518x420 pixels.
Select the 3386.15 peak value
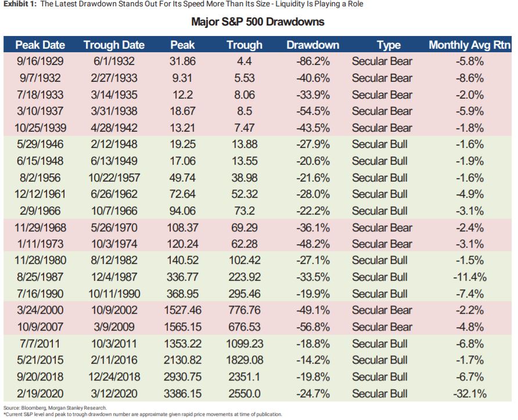(182, 394)
